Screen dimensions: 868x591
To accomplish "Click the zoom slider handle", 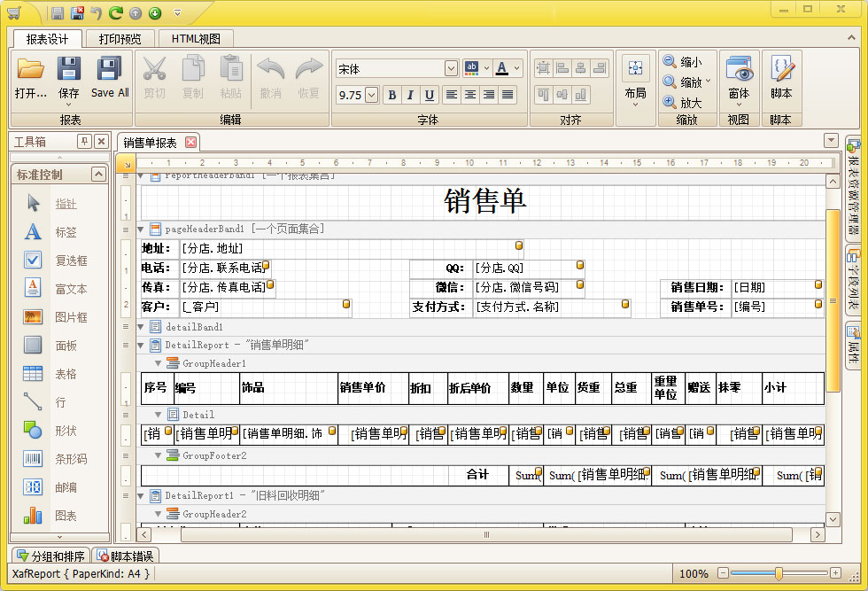I will (779, 573).
